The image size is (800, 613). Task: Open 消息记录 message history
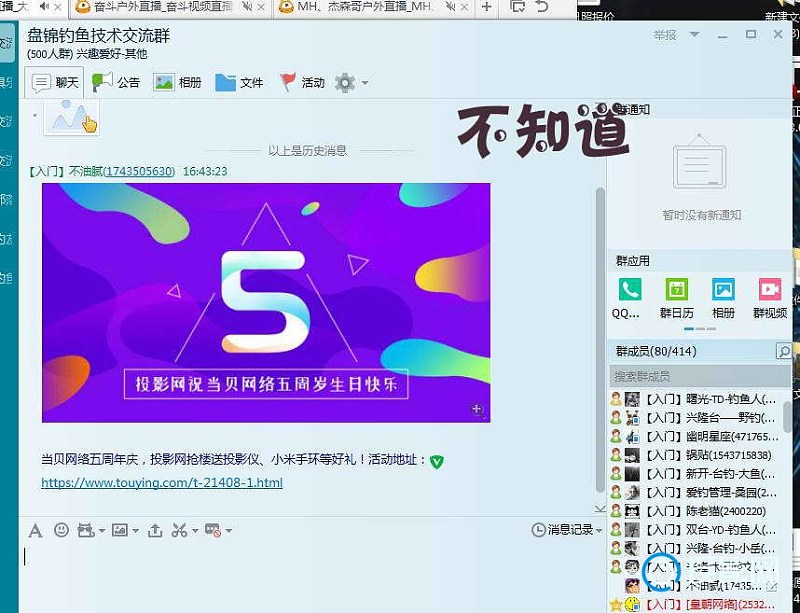tap(562, 530)
